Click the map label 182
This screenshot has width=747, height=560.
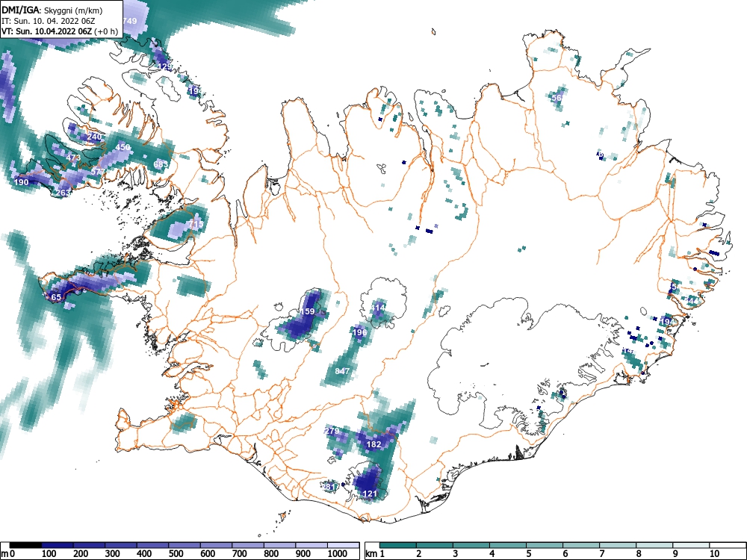tap(374, 444)
